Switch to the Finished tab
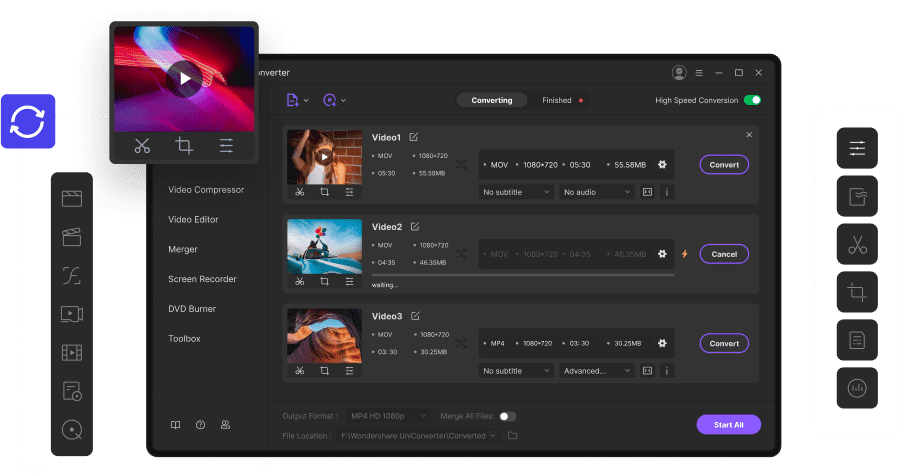 [557, 100]
